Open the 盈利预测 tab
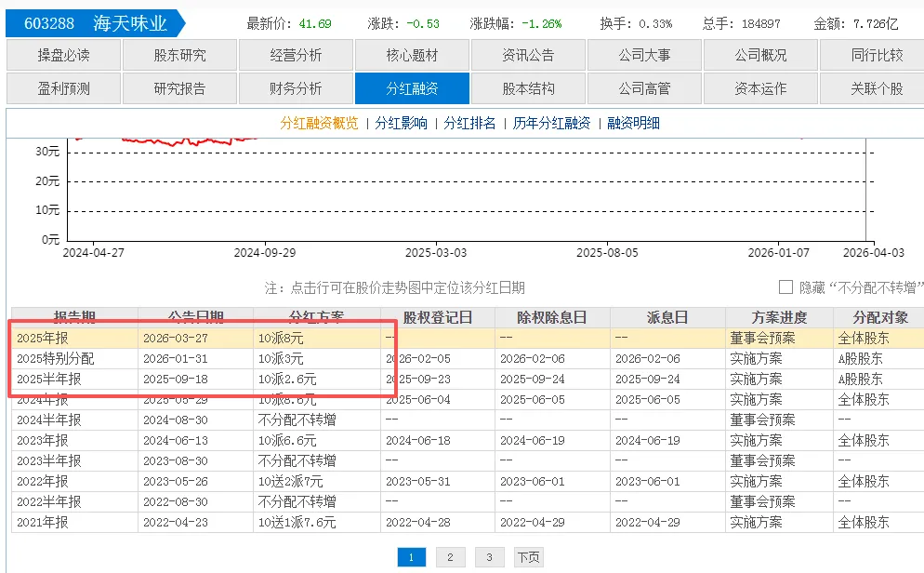This screenshot has width=924, height=573. [x=63, y=88]
